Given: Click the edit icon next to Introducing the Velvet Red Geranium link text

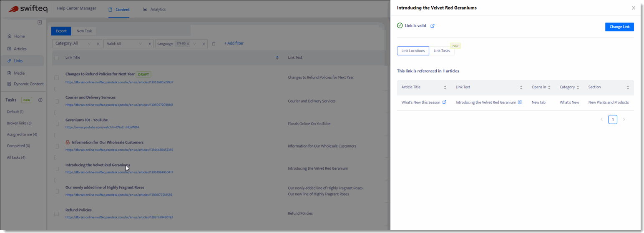Looking at the screenshot, I should 520,102.
